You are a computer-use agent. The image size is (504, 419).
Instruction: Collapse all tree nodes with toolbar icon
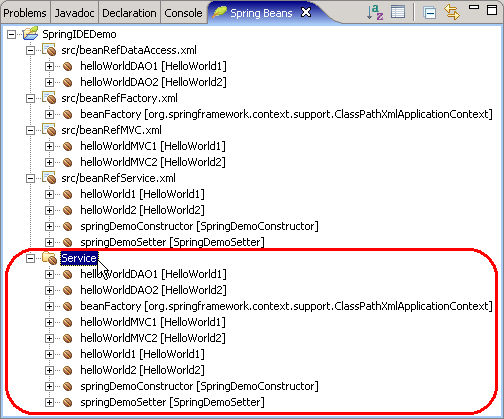(x=430, y=13)
